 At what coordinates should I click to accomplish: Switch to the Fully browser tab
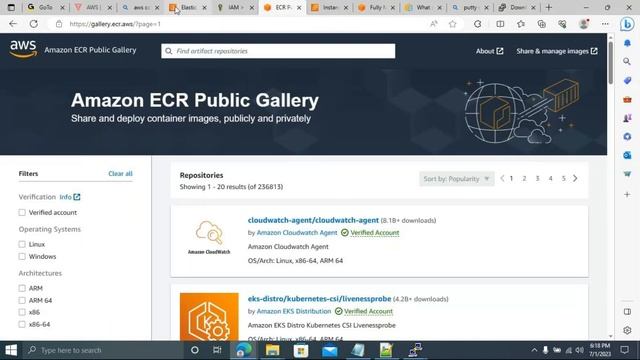coord(375,7)
